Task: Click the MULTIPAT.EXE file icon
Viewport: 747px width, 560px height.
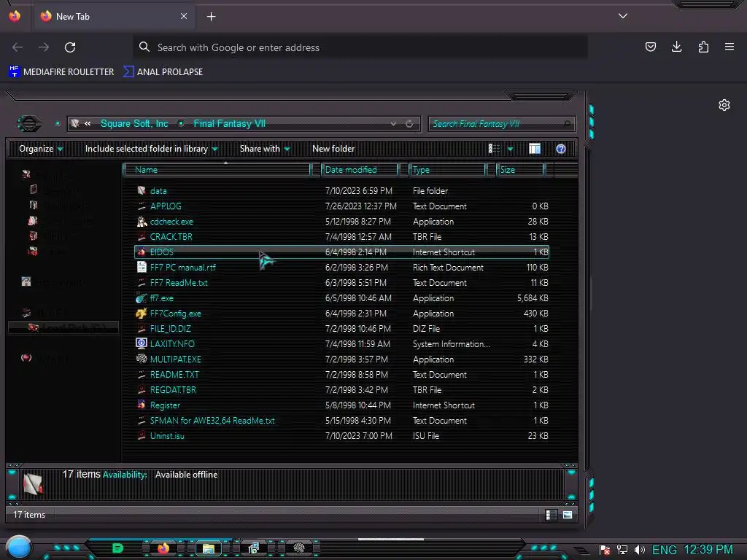Action: (x=142, y=359)
